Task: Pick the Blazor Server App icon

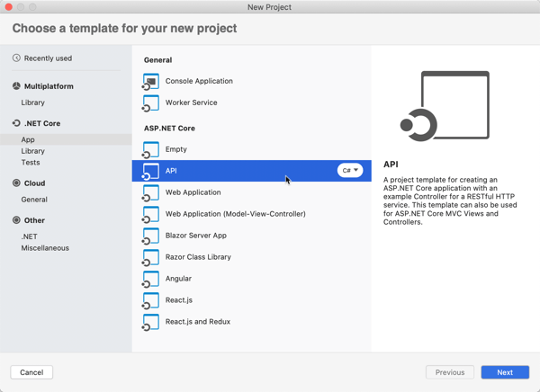Action: pos(151,236)
